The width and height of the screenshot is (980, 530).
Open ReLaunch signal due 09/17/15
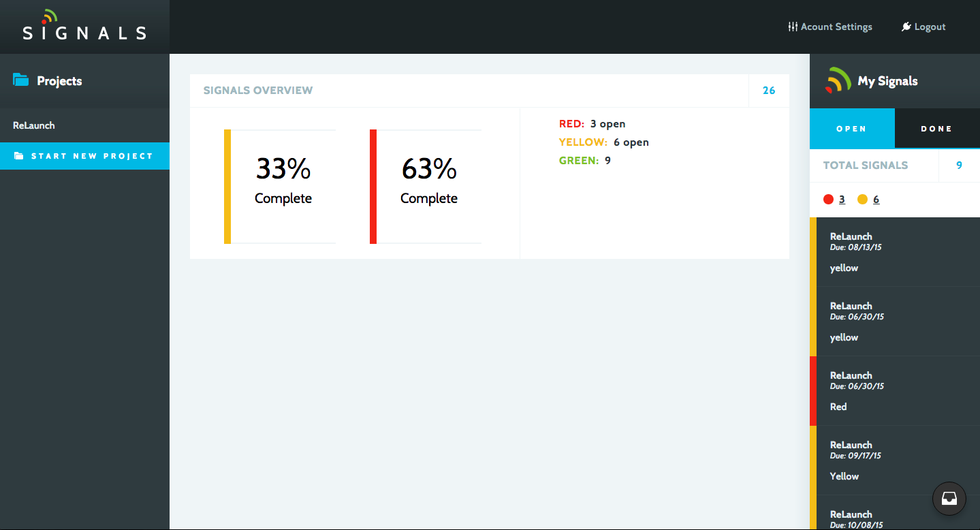point(895,461)
